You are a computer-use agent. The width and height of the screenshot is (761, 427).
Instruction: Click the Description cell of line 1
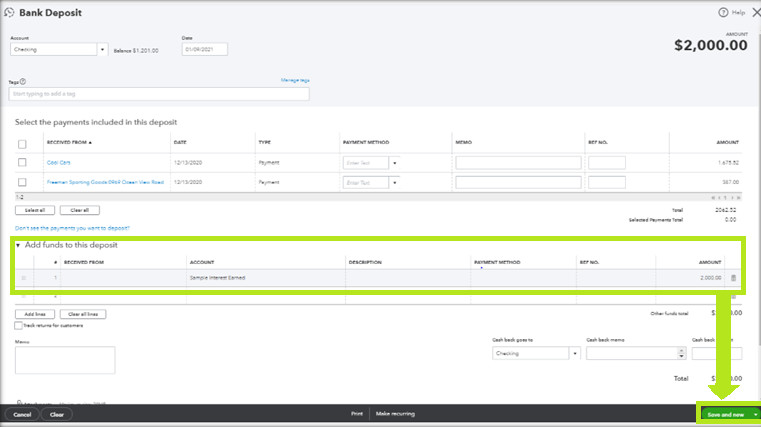click(x=408, y=278)
